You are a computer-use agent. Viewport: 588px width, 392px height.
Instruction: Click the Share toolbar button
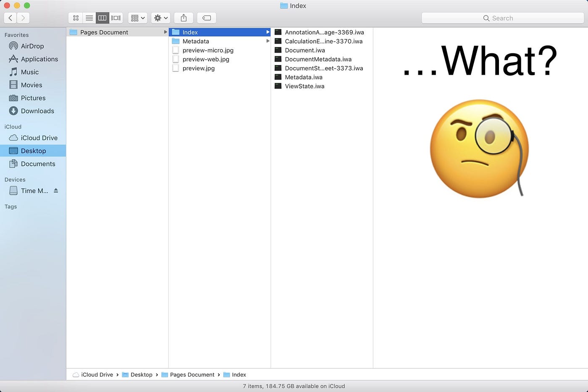click(184, 18)
